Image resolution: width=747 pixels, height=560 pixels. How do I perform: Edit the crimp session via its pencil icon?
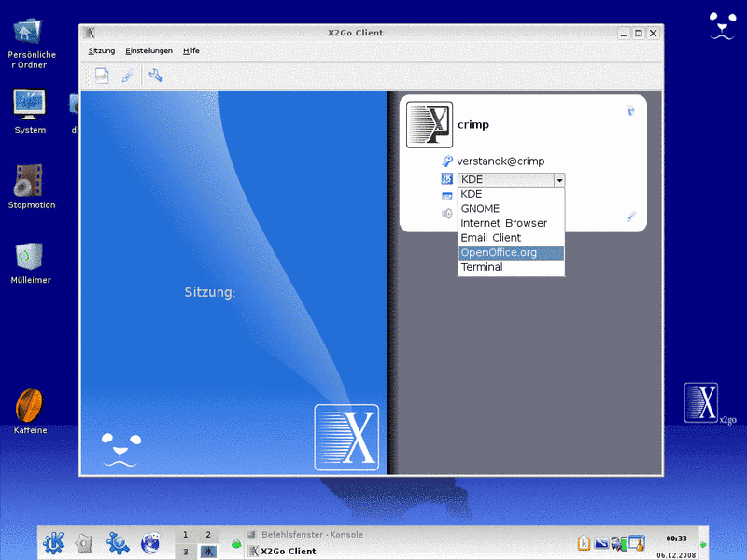point(632,216)
